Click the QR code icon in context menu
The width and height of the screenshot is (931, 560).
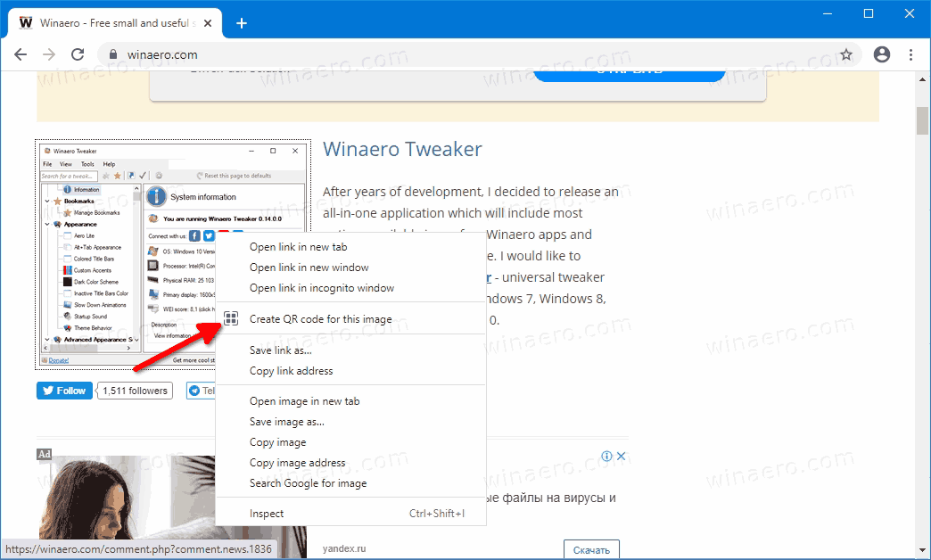[231, 318]
